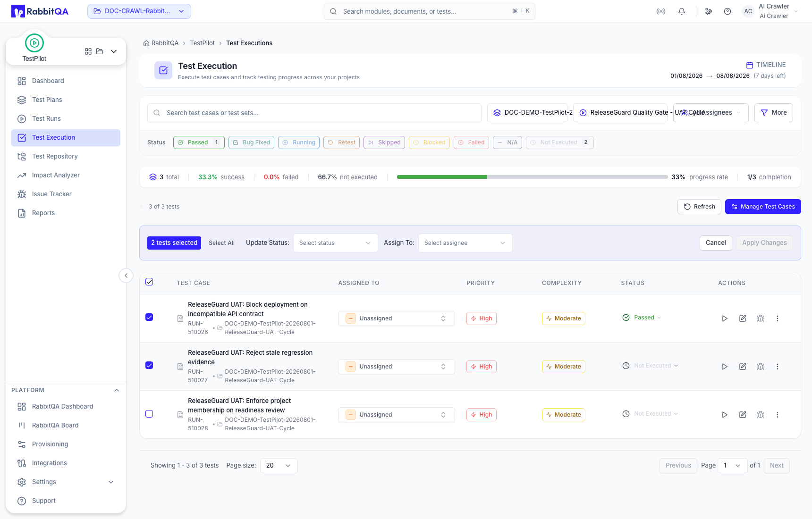
Task: Toggle the Retest status filter
Action: point(341,142)
